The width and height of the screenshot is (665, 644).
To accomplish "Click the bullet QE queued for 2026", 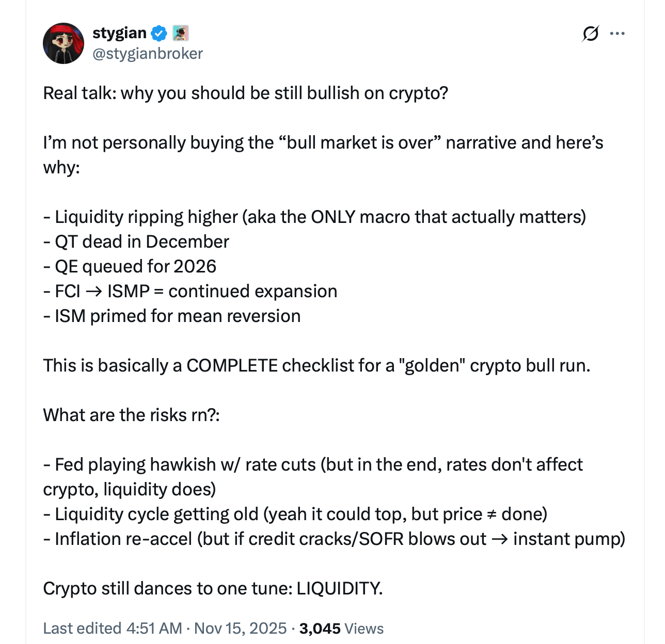I will pyautogui.click(x=130, y=266).
